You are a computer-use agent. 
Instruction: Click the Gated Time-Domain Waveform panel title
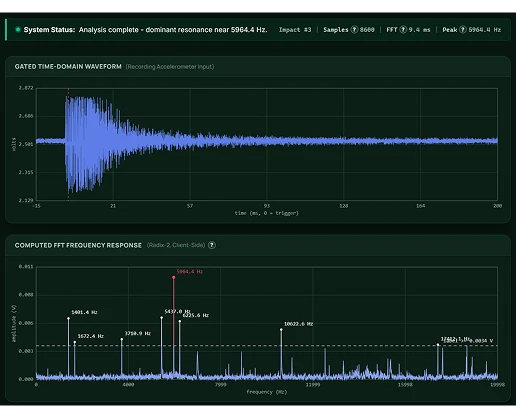click(68, 67)
